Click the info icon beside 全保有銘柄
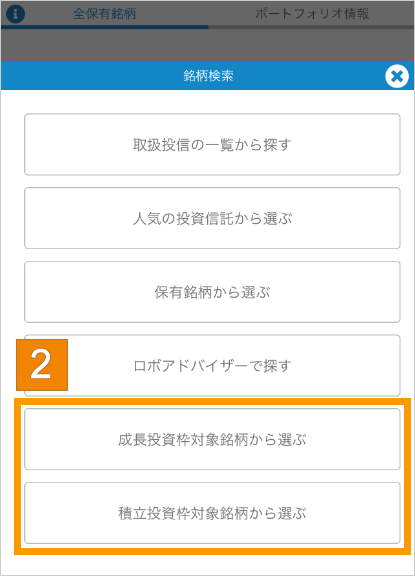This screenshot has width=415, height=576. point(15,14)
